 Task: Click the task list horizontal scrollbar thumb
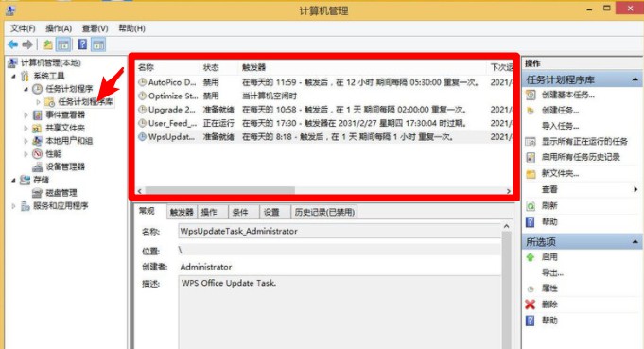pos(219,191)
